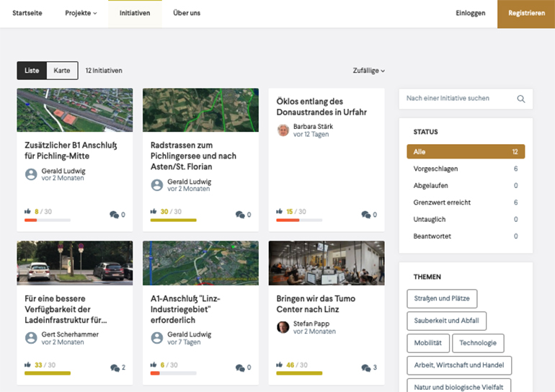
Task: Select the Vorgeschlagen status filter
Action: click(x=435, y=169)
